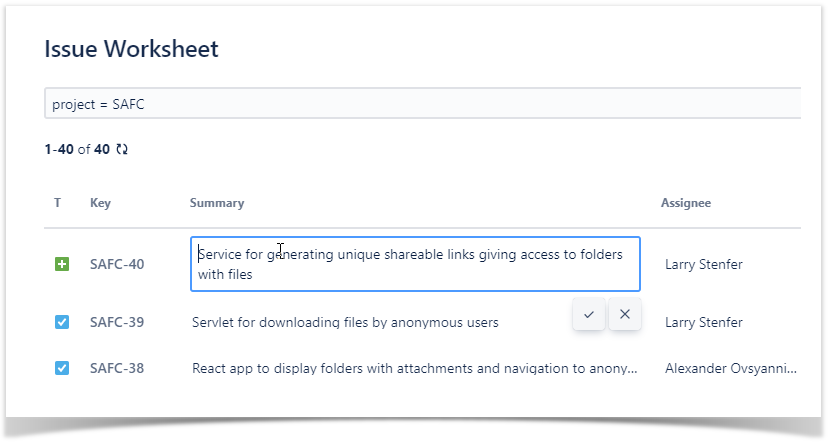
Task: Sort by the Key column header
Action: pos(100,203)
